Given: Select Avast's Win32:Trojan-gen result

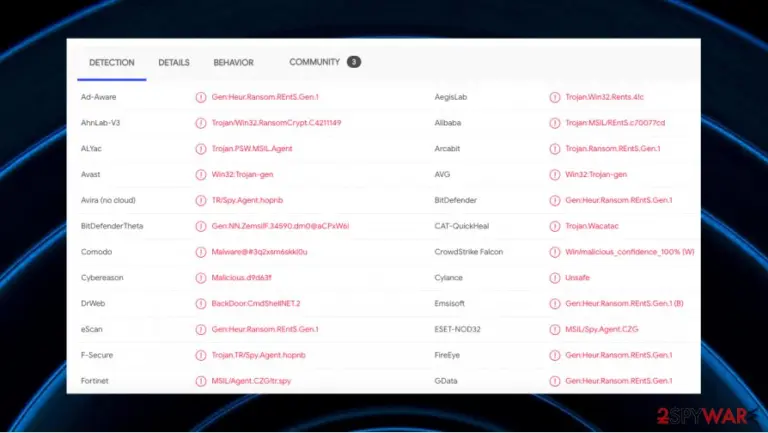Looking at the screenshot, I should coord(242,174).
